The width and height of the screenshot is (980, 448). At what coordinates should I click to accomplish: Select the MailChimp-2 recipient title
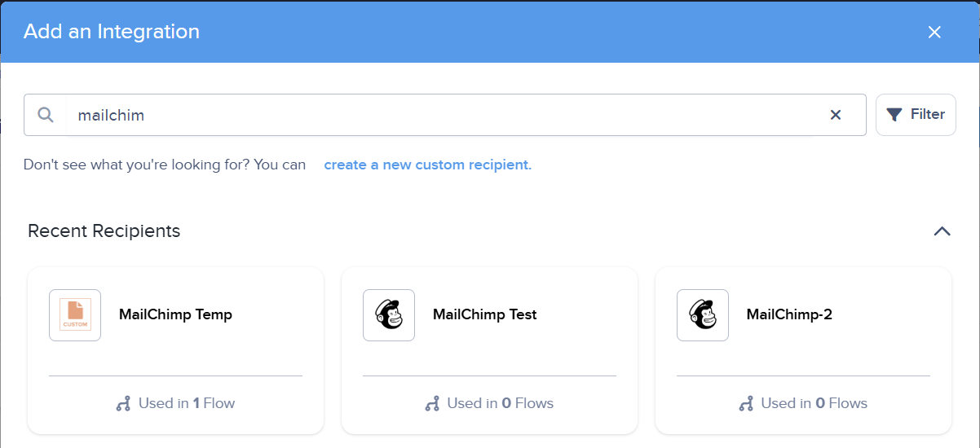coord(789,314)
